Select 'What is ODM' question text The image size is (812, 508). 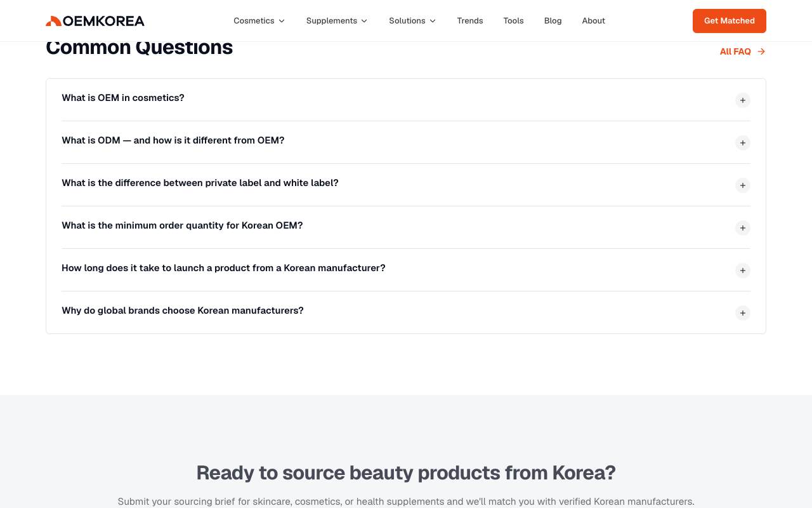click(x=173, y=140)
